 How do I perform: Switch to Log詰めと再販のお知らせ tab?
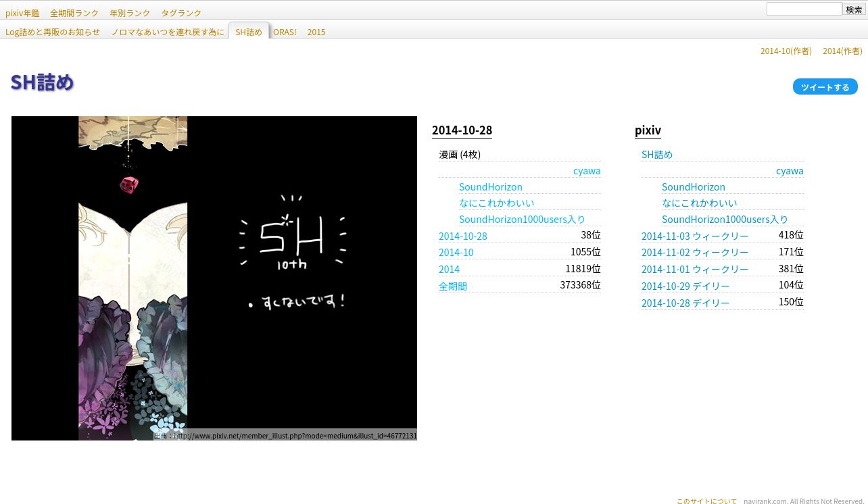53,32
